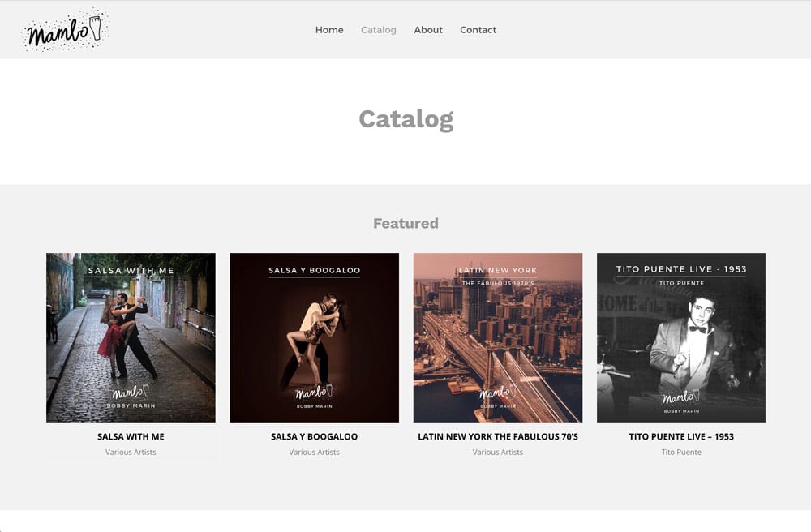Viewport: 811px width, 532px height.
Task: View the Salsa Y Boogaloo album cover
Action: click(314, 337)
